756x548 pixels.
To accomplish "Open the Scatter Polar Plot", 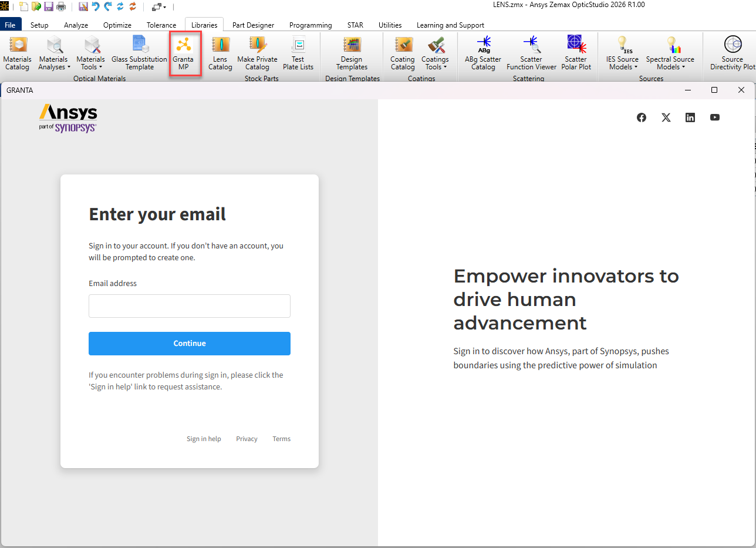I will pos(576,53).
